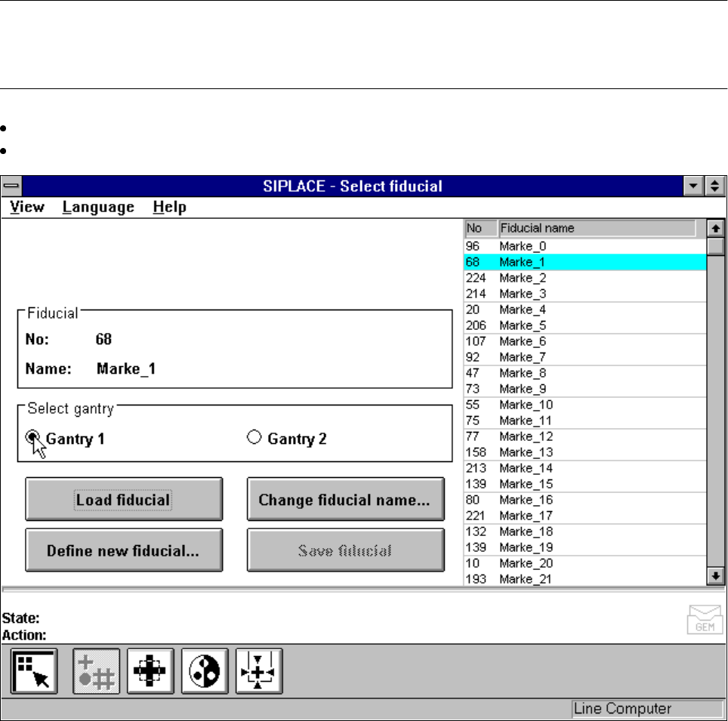
Task: Click the fiducial list scrollbar thumb
Action: click(x=715, y=246)
